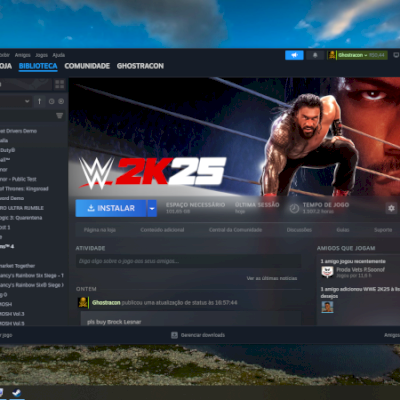Click the playtime clock icon
Screen dimensions: 400x400
[x=294, y=209]
